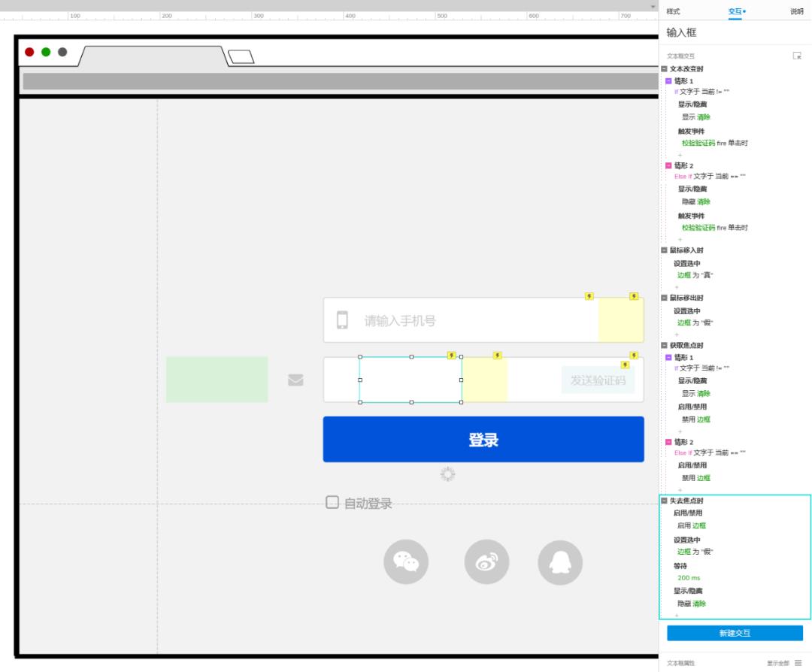
Task: Collapse the 获取焦点时 event
Action: tap(664, 345)
